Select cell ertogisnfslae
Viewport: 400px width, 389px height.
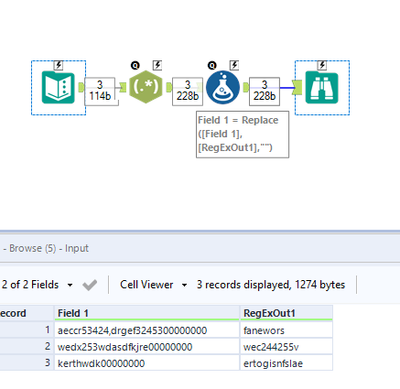click(286, 363)
